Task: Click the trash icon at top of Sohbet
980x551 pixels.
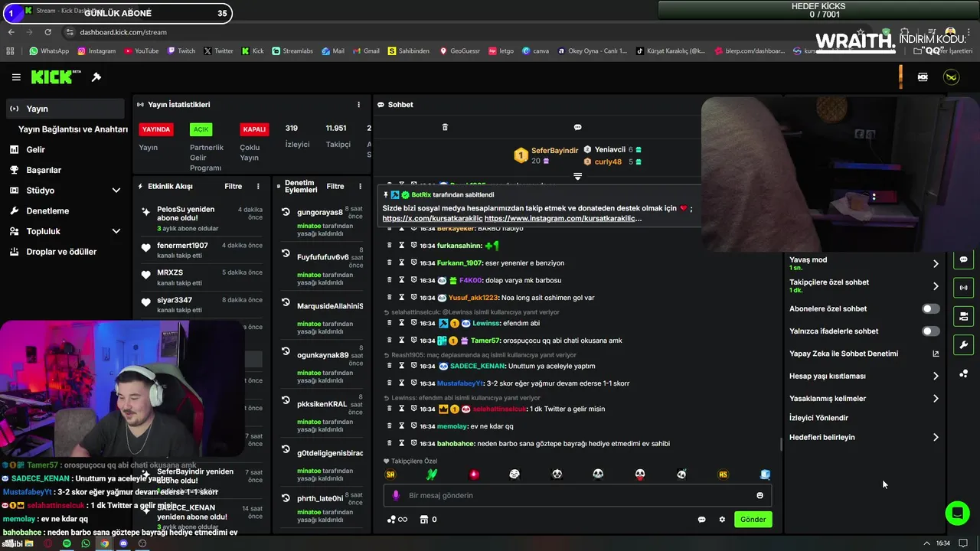Action: tap(445, 127)
